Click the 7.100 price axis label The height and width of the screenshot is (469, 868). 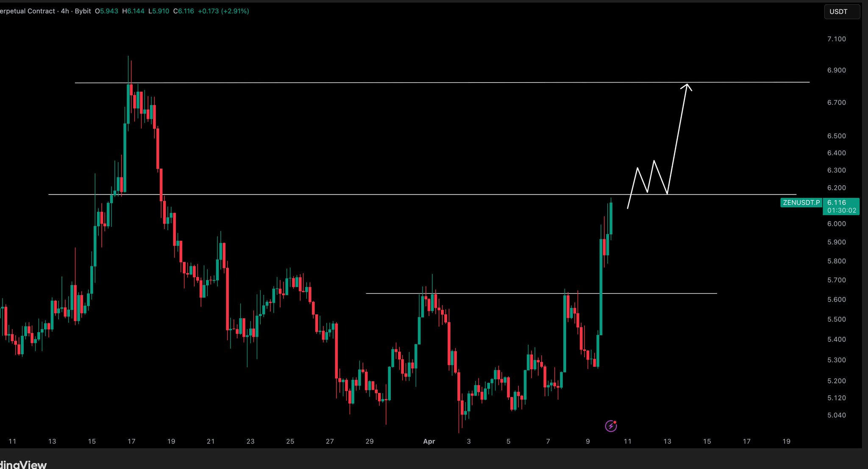tap(836, 39)
